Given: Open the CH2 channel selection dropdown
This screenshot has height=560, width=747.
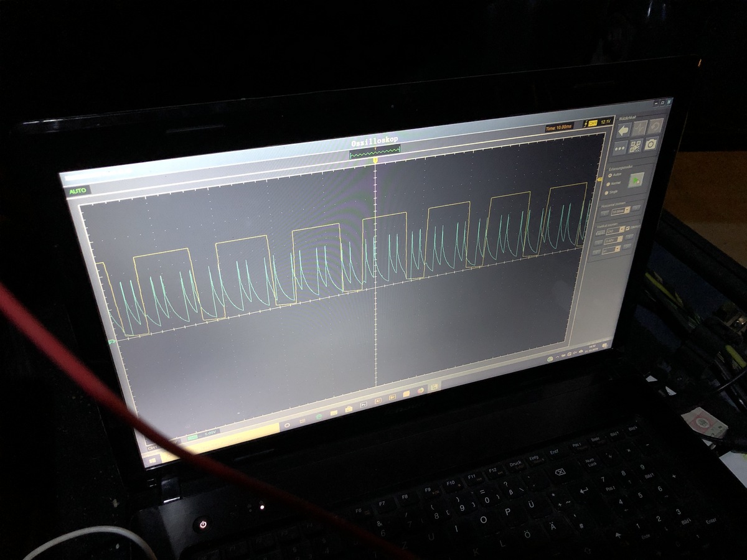Looking at the screenshot, I should [x=615, y=230].
